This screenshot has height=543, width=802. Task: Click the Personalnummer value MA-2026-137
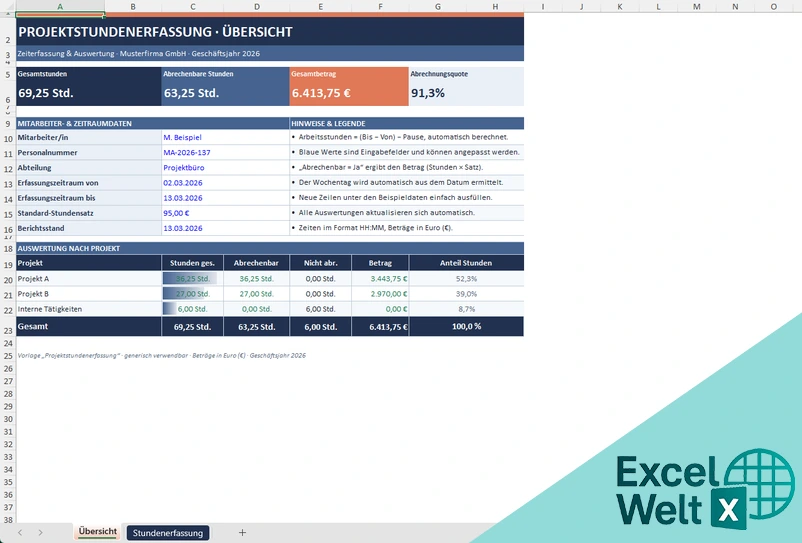tap(187, 152)
